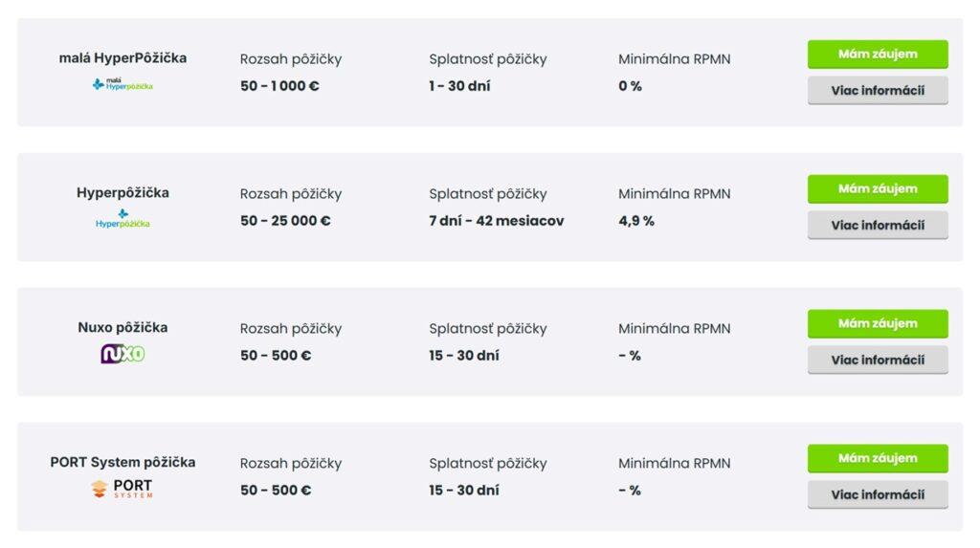Select the PORT System pôžička title
The width and height of the screenshot is (980, 548).
[x=122, y=462]
